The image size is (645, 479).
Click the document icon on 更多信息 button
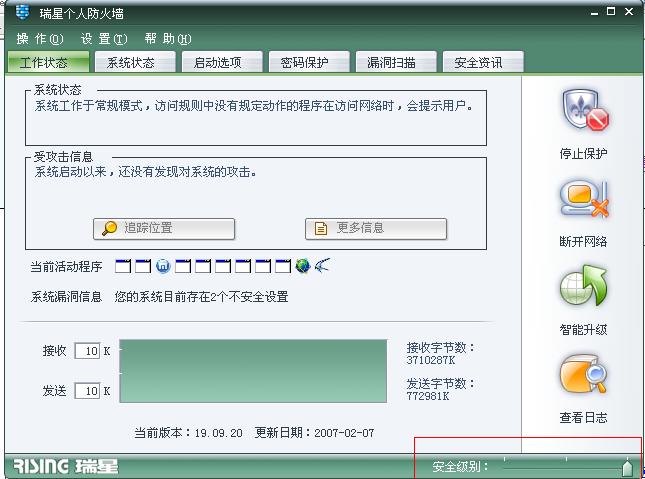[320, 229]
